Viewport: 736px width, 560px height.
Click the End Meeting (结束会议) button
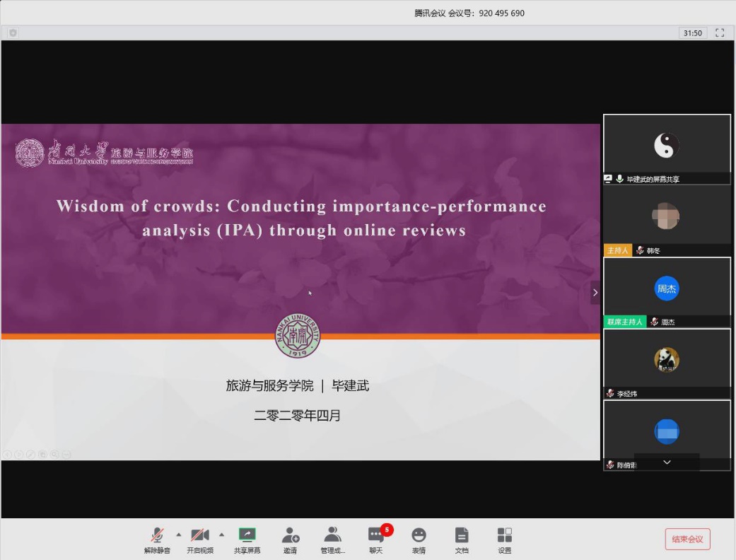click(687, 539)
